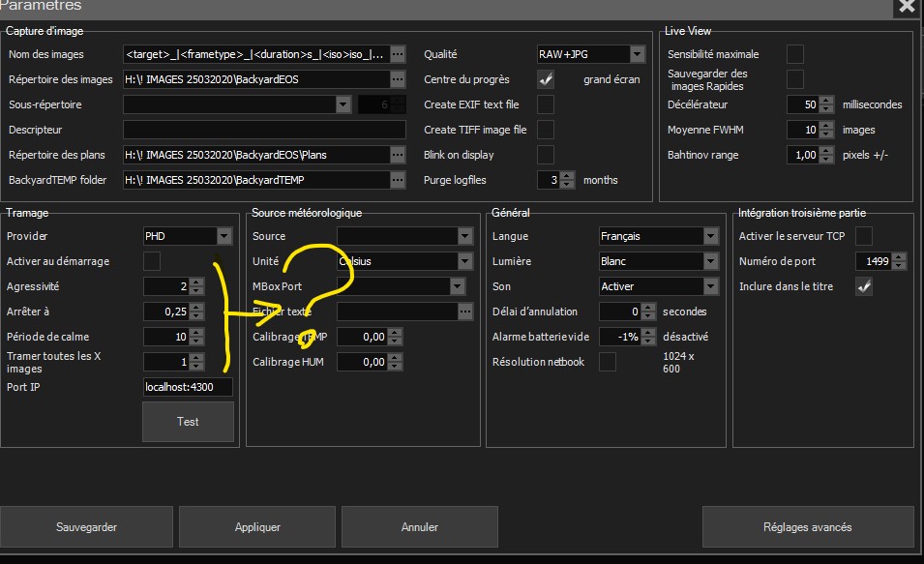Adjust Agressivité stepper

click(196, 286)
